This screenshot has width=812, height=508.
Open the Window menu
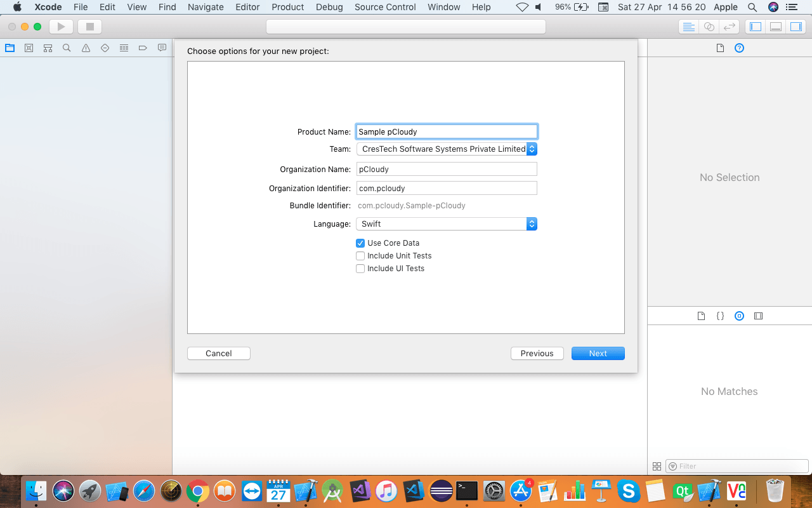(444, 7)
